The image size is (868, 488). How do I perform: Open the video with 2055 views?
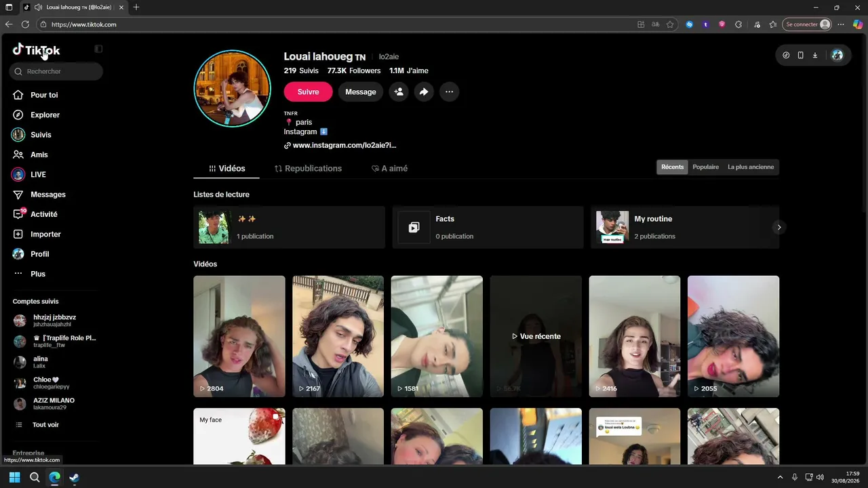coord(734,336)
